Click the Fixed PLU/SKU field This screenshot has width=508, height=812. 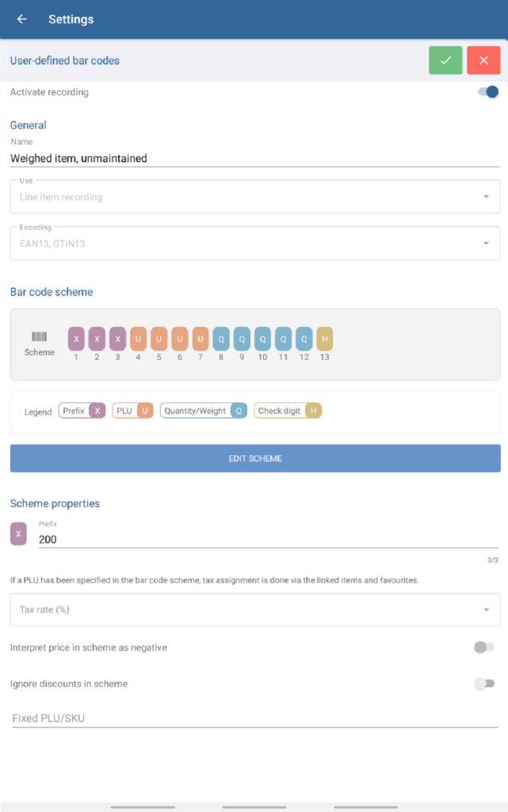[254, 718]
